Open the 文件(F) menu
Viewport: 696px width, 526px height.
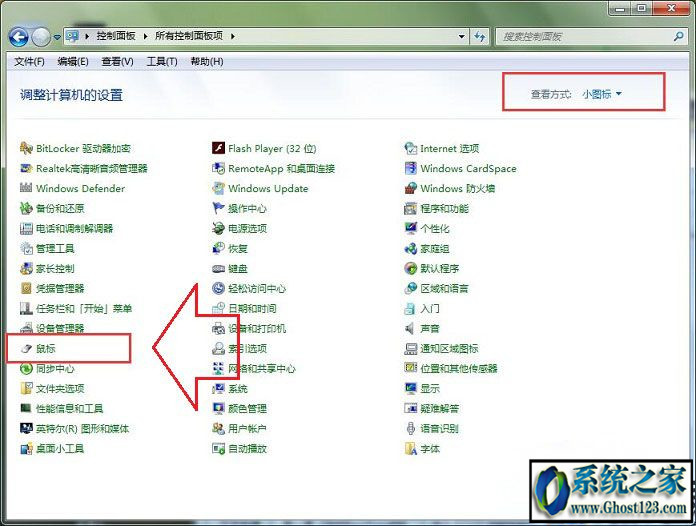point(29,62)
